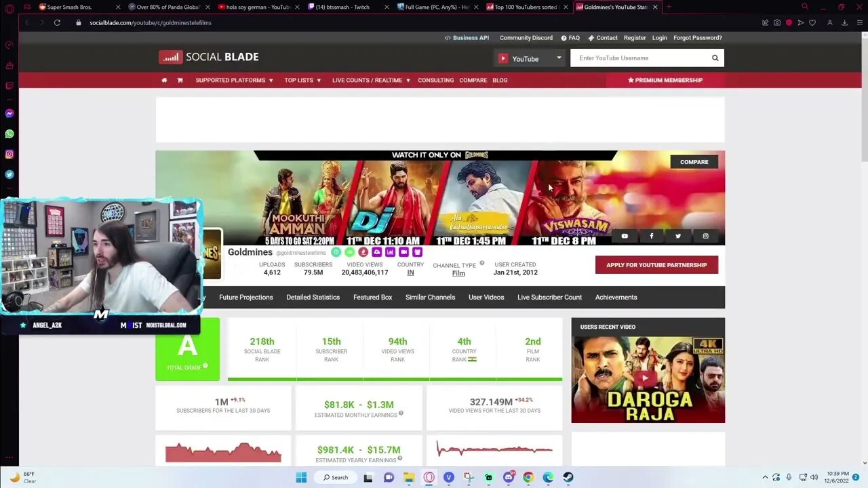Bookmark page with heart icon
This screenshot has height=488, width=868.
pos(812,22)
